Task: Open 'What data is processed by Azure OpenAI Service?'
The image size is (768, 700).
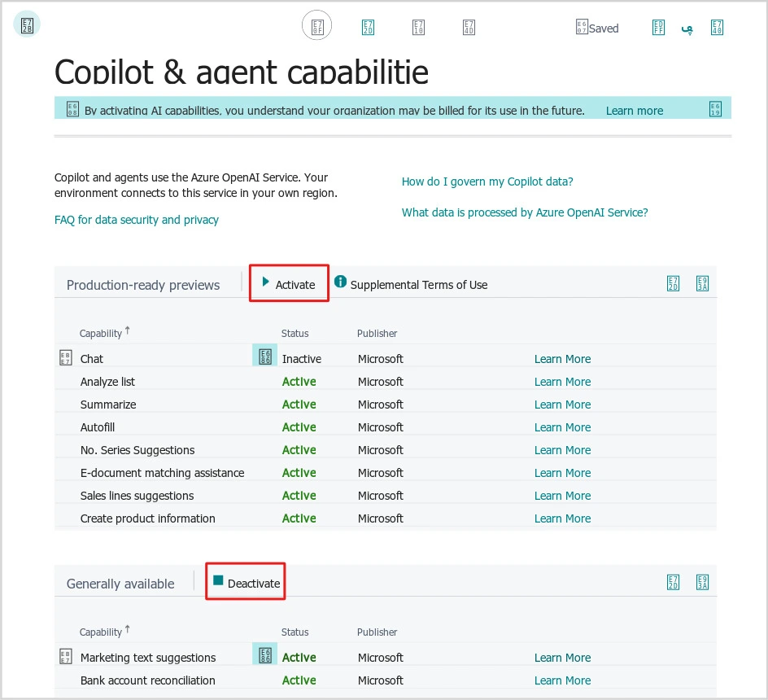Action: [525, 212]
